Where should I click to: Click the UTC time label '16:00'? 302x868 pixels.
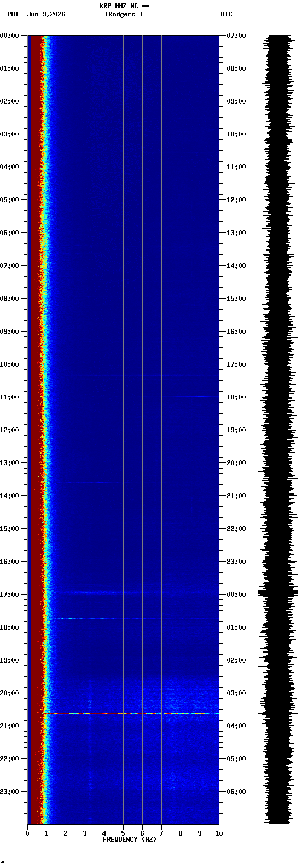236,332
